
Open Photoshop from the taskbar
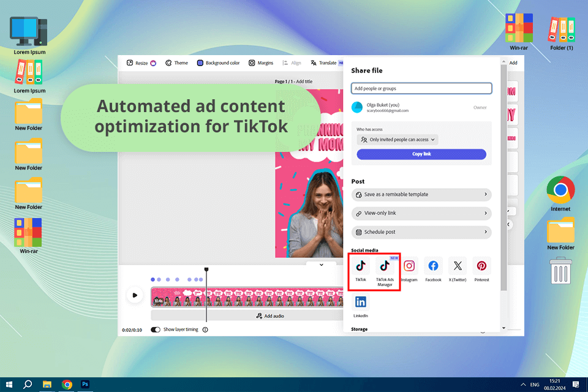point(85,385)
